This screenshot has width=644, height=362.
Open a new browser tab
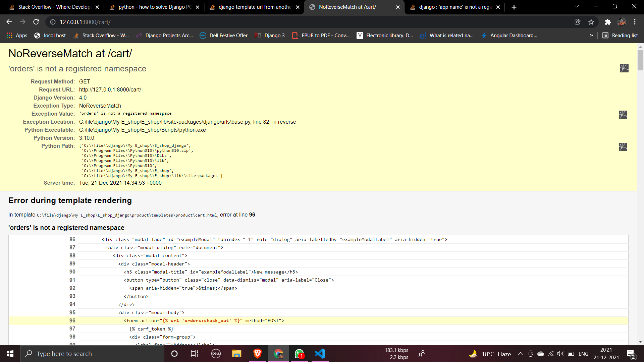[514, 7]
